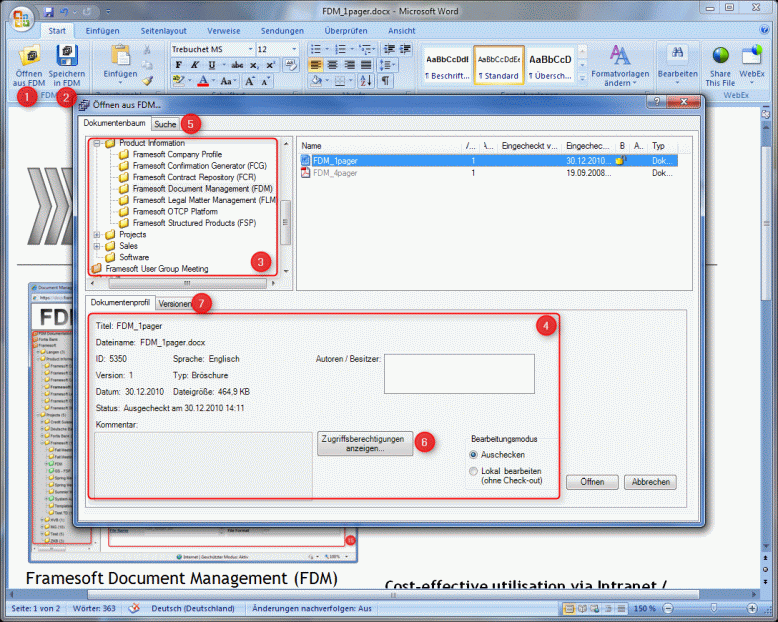
Task: Click the quick access Save floppy icon
Action: pos(48,11)
